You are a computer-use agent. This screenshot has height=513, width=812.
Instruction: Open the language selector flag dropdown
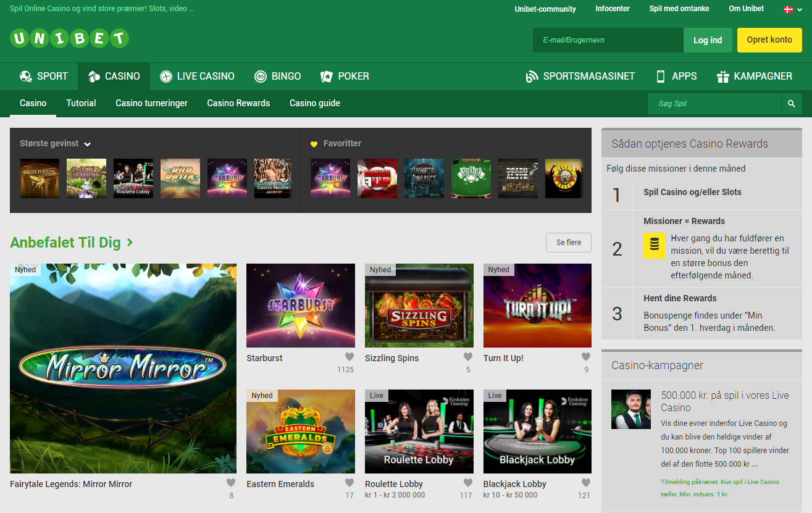pyautogui.click(x=792, y=9)
